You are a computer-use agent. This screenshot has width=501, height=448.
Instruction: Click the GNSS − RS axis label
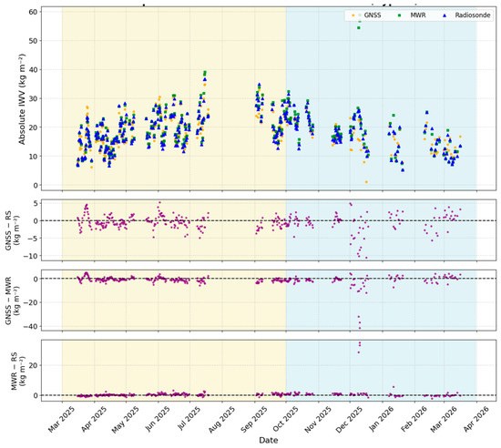12,230
